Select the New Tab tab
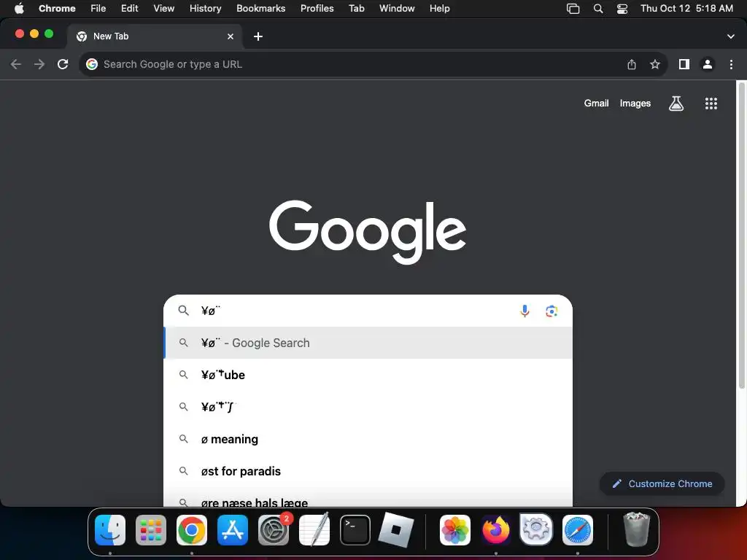This screenshot has height=560, width=747. click(155, 36)
